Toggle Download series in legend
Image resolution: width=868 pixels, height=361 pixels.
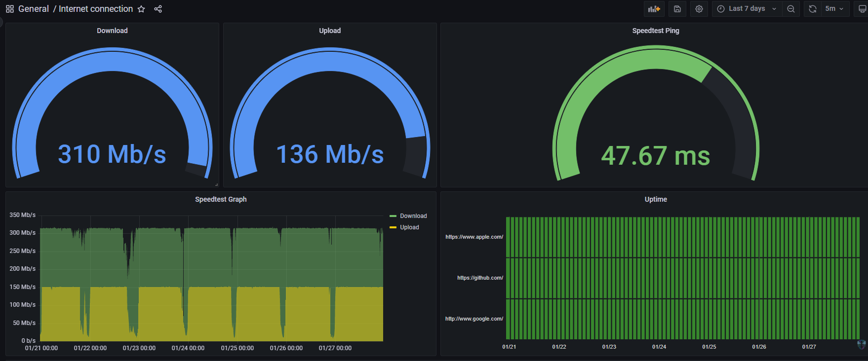413,216
